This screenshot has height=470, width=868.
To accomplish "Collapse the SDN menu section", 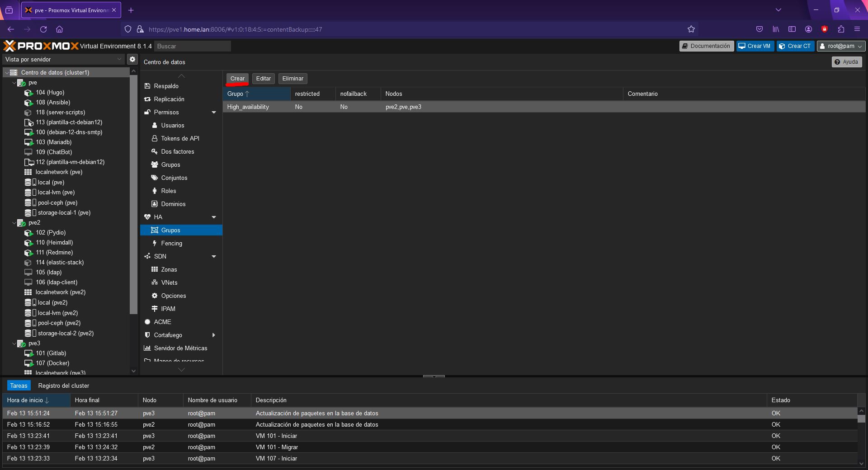I will tap(214, 256).
